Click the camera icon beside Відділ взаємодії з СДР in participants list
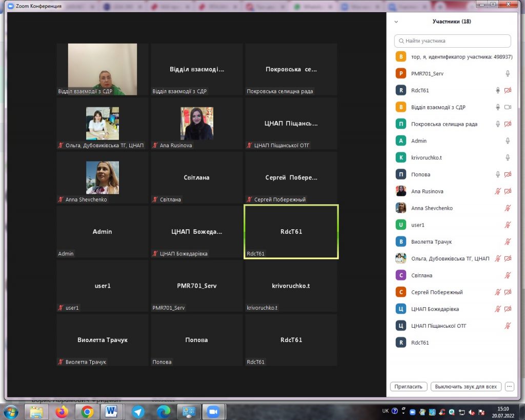 pos(508,107)
